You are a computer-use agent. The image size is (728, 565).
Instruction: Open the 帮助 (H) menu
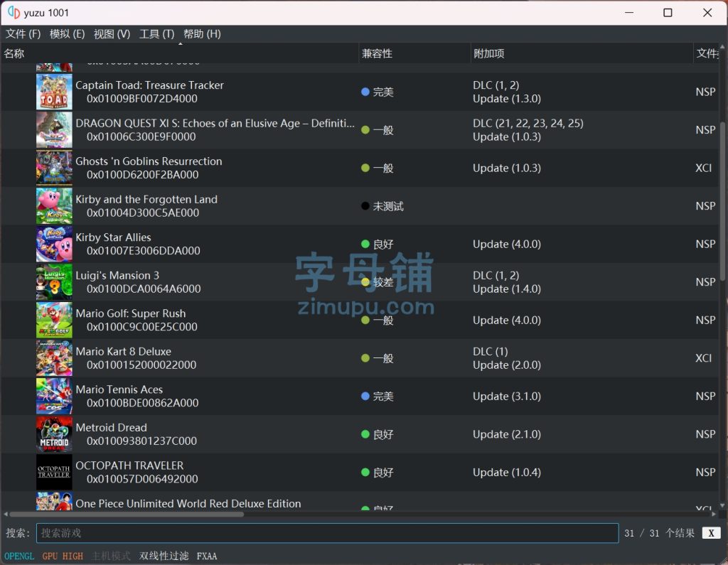201,34
